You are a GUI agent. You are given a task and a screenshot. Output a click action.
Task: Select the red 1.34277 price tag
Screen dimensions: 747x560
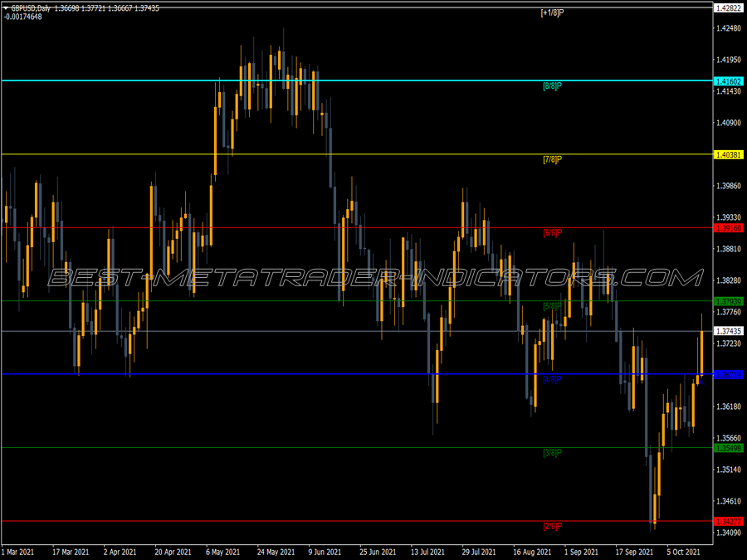point(729,522)
